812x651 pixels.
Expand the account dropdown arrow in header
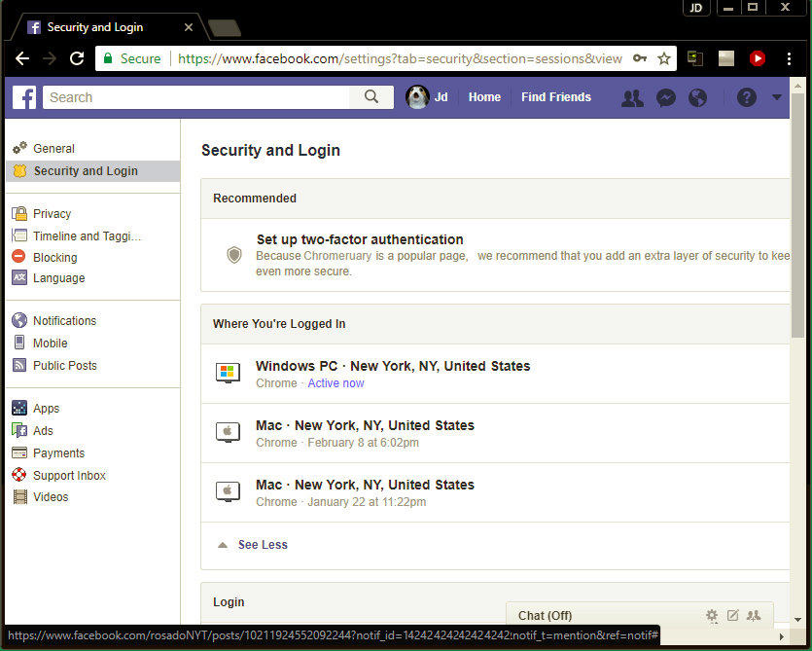[x=776, y=97]
